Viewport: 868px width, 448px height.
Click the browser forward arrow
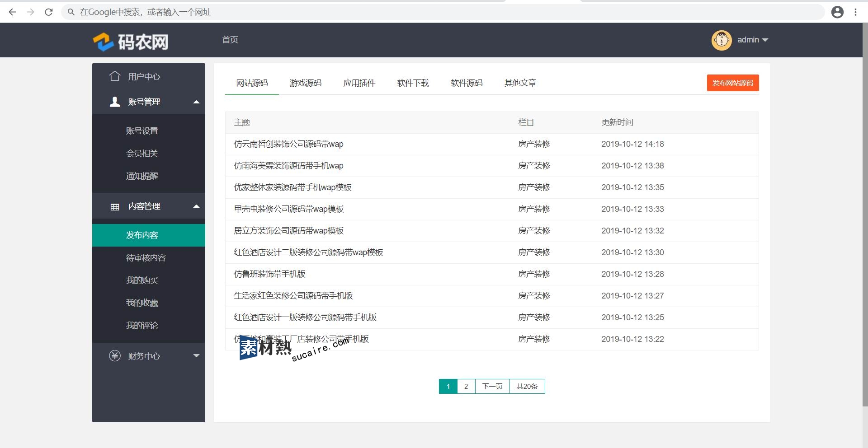point(31,12)
